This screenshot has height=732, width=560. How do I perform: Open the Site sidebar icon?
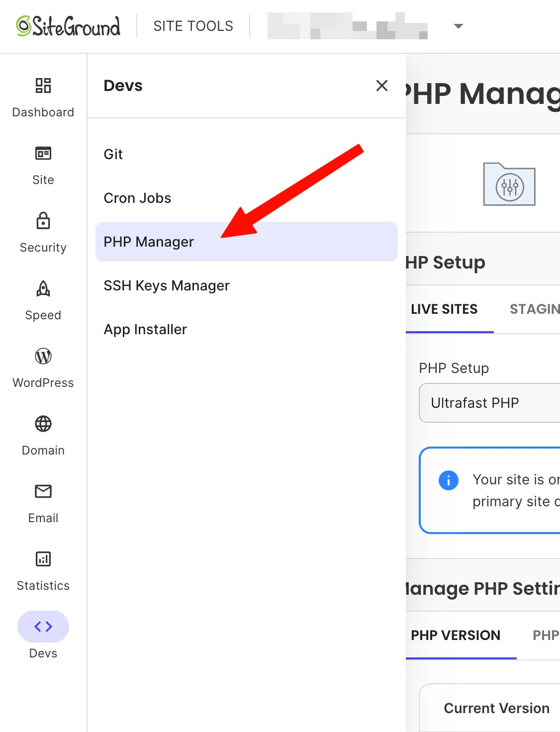43,153
